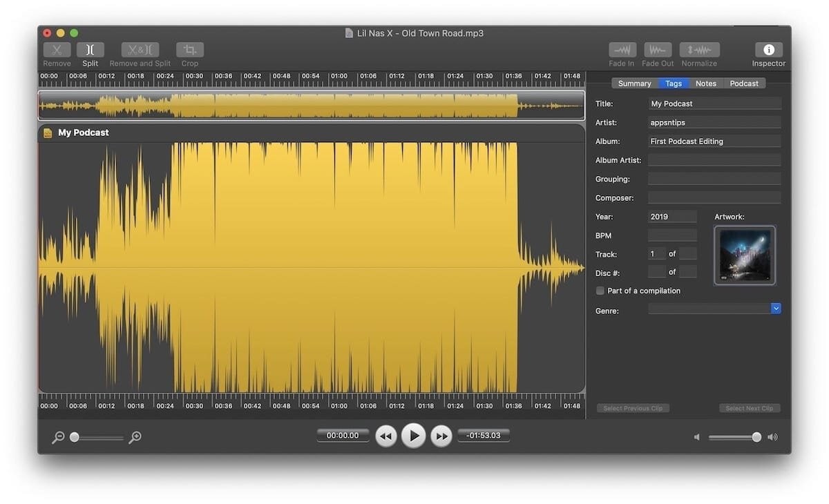Open the Genre dropdown
The height and width of the screenshot is (504, 829).
point(775,308)
